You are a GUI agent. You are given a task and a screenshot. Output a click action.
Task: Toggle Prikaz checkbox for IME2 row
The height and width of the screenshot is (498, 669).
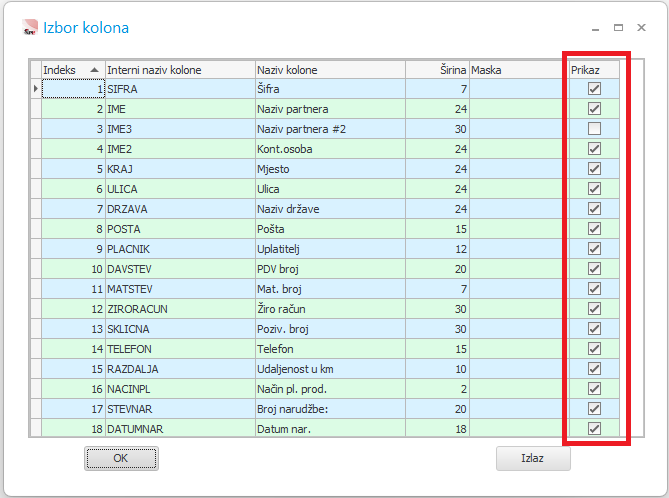point(594,149)
